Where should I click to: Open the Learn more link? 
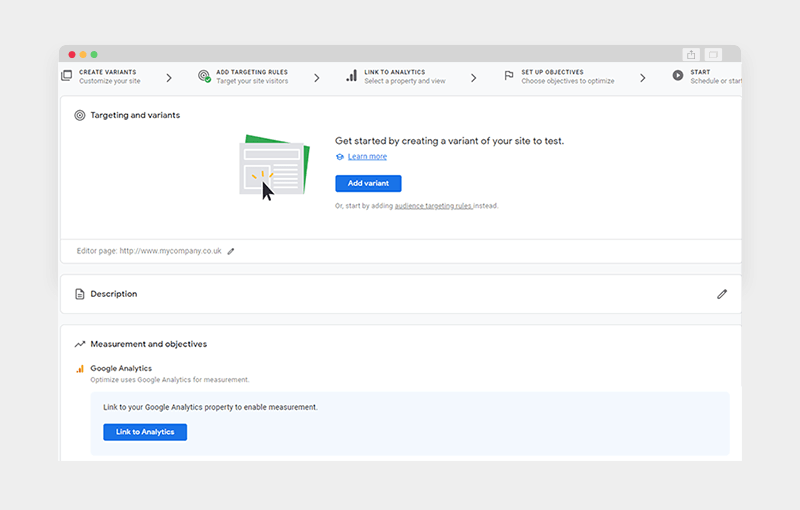click(x=367, y=157)
